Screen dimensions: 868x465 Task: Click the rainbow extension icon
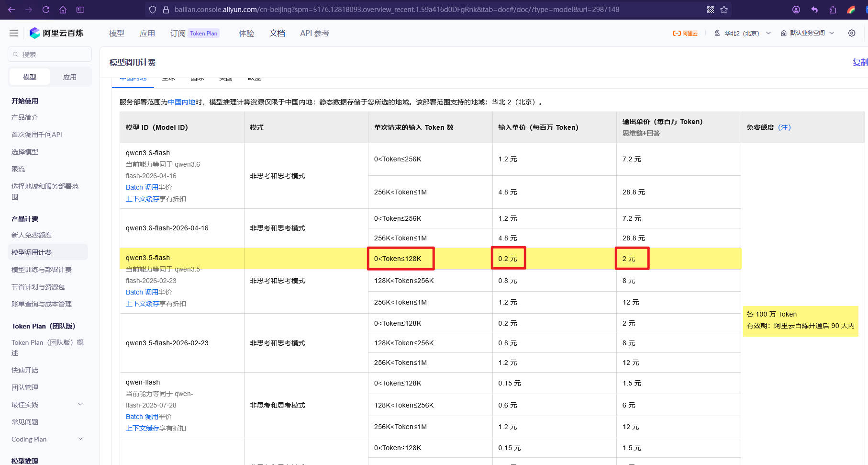pyautogui.click(x=851, y=10)
